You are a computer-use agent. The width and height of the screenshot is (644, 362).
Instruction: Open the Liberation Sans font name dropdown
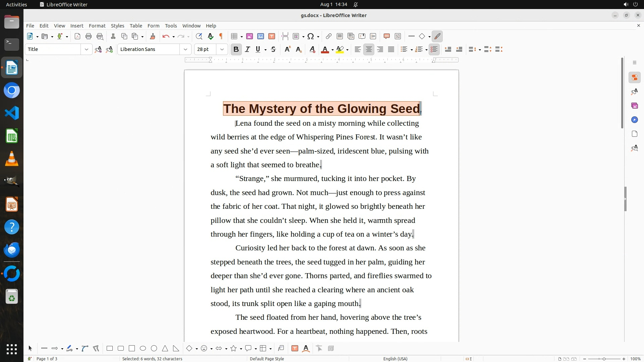click(185, 50)
